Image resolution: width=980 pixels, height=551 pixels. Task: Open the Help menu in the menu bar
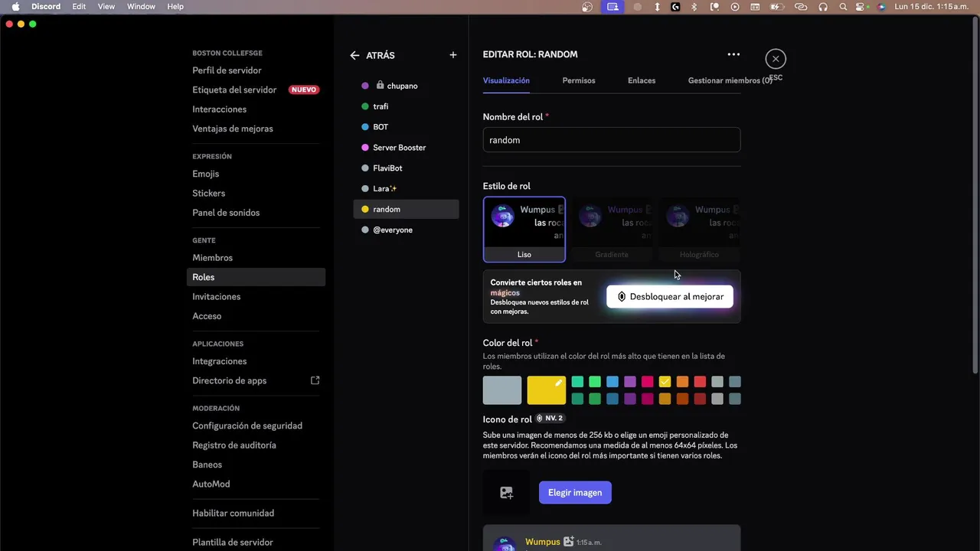[x=175, y=7]
